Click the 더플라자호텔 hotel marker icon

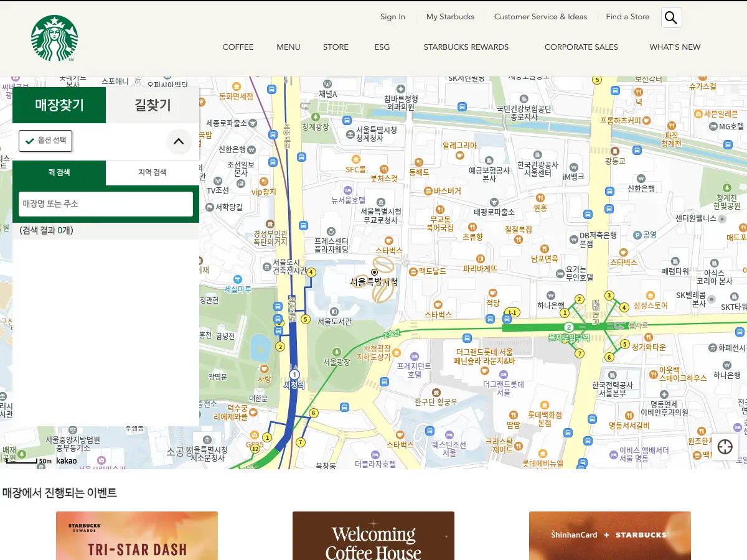click(x=375, y=454)
